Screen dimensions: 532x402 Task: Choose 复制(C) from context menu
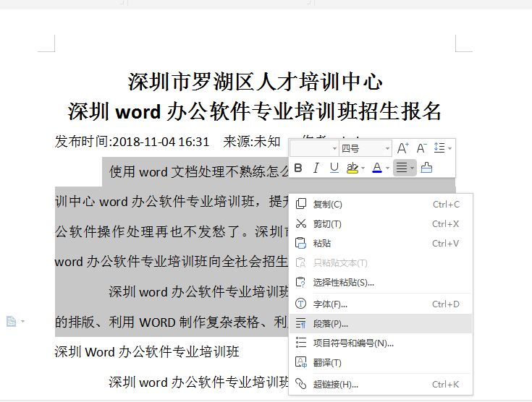pos(381,205)
